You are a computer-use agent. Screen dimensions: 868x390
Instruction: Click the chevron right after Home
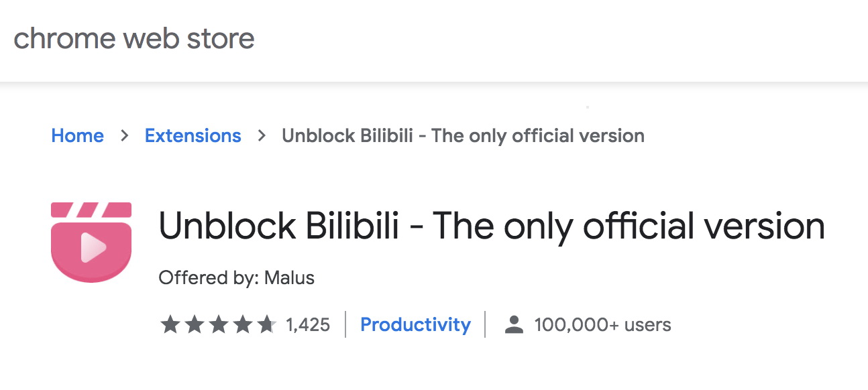click(x=124, y=136)
